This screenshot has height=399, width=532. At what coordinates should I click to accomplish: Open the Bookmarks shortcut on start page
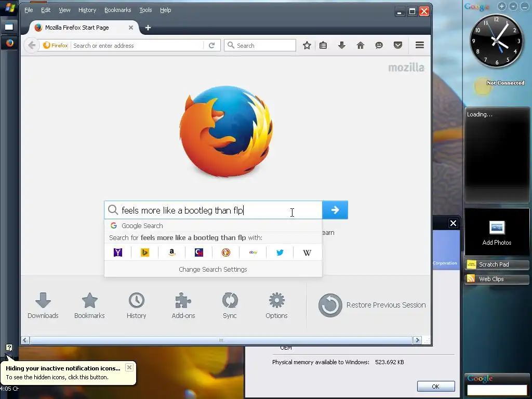pos(89,305)
